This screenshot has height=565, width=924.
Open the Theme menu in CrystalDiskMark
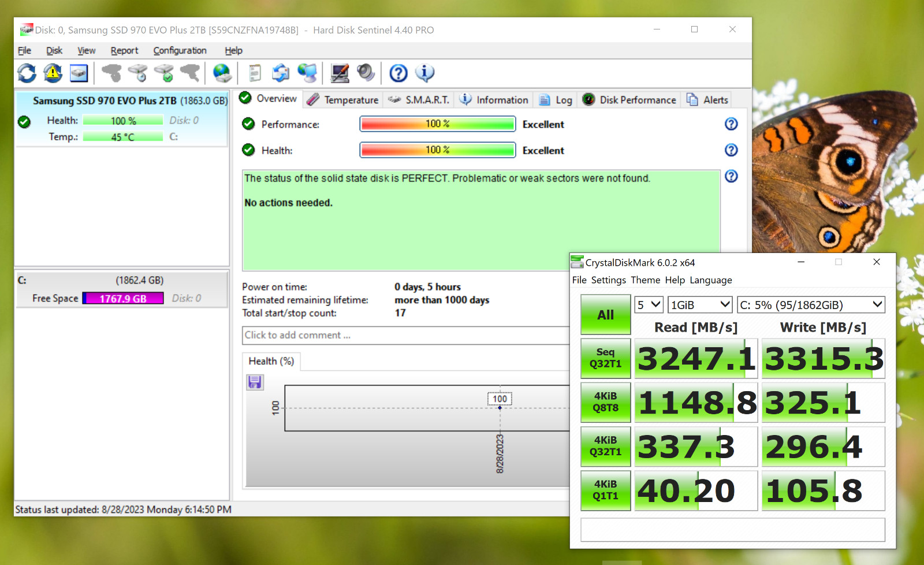[x=646, y=280]
